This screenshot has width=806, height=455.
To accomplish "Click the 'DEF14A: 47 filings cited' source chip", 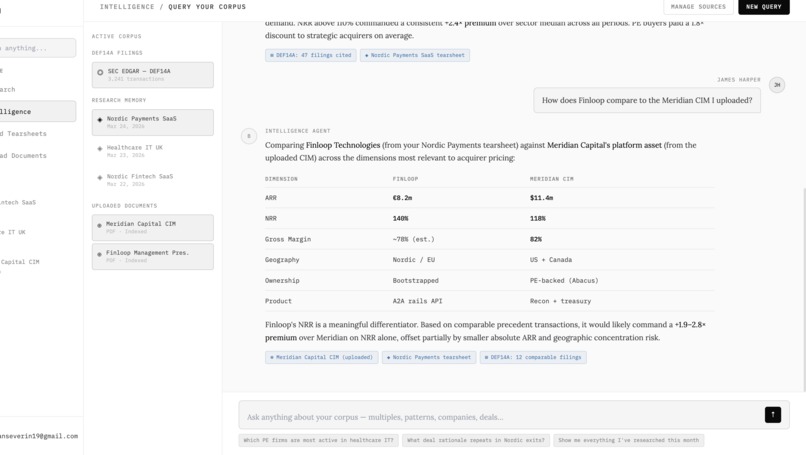I will click(x=310, y=55).
